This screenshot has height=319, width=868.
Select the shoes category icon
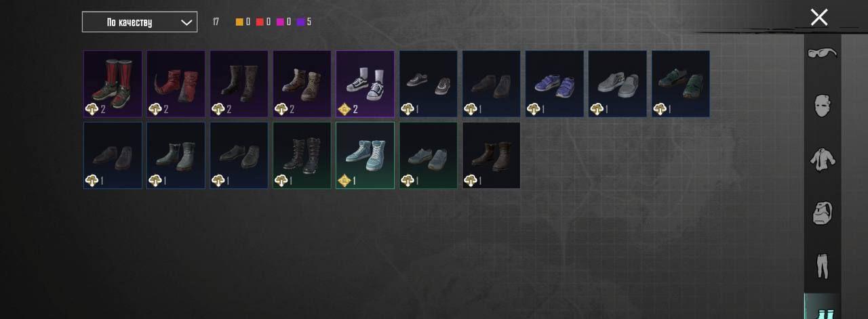[x=822, y=310]
